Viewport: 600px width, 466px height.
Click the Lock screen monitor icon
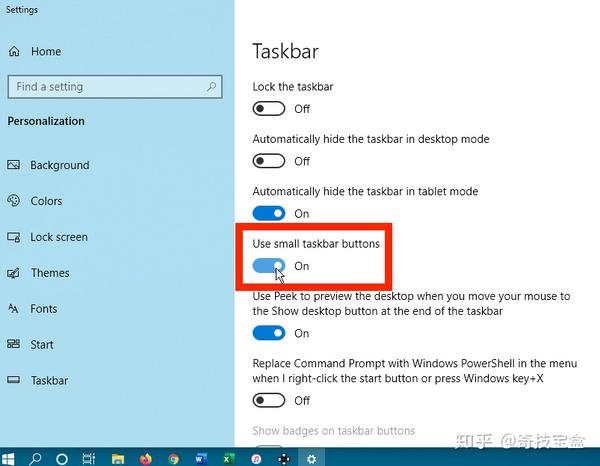click(14, 237)
